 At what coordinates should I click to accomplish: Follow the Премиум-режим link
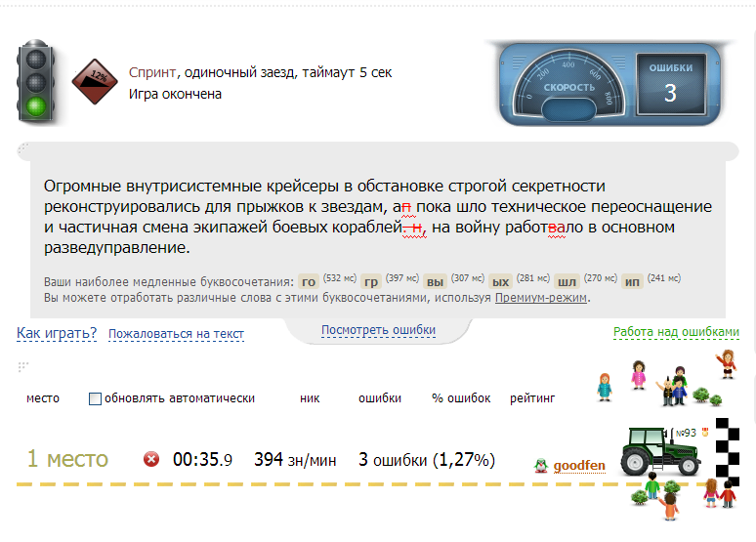click(x=541, y=298)
